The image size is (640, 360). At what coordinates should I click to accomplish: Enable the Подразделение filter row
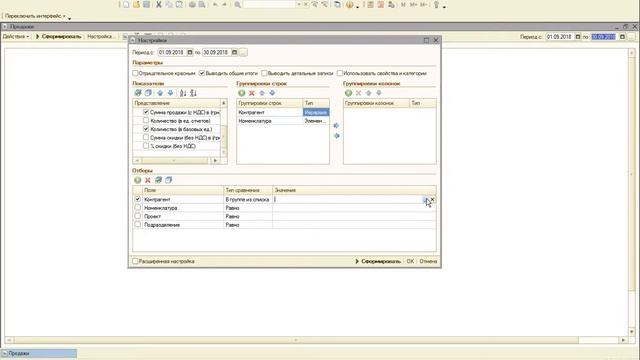[138, 224]
